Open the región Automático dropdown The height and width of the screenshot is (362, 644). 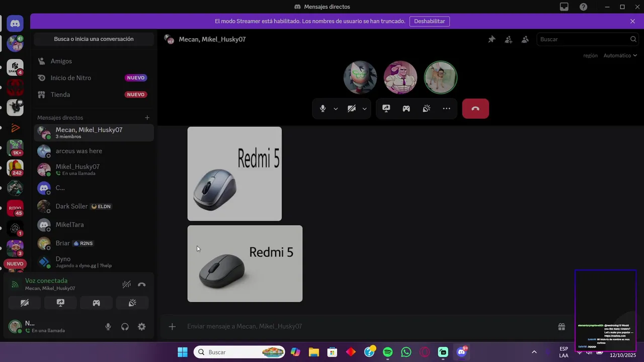[x=620, y=55]
